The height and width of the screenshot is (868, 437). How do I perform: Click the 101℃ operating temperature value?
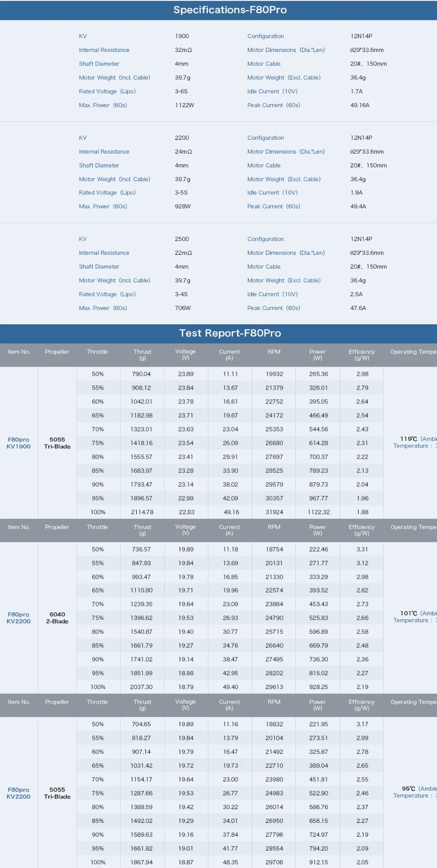click(408, 613)
